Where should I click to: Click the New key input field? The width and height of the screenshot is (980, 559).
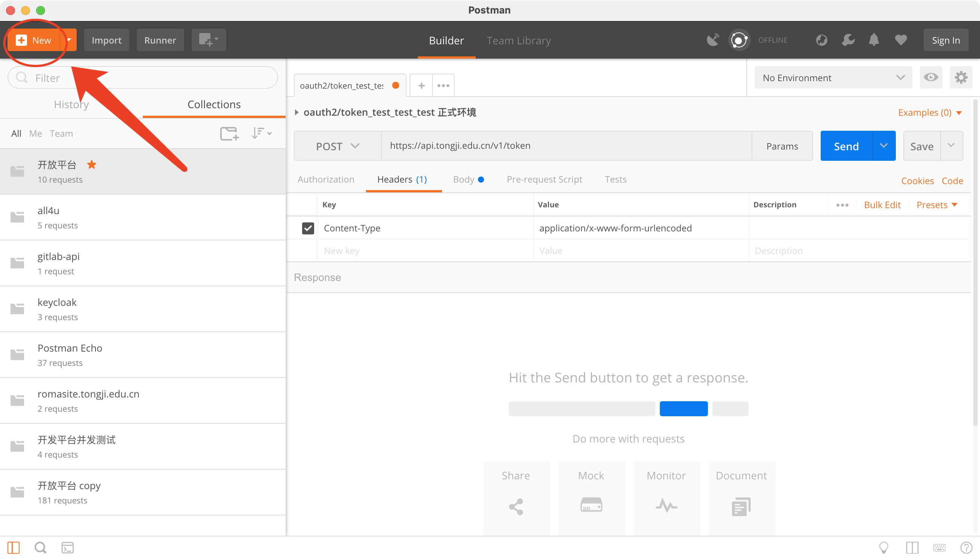point(425,250)
